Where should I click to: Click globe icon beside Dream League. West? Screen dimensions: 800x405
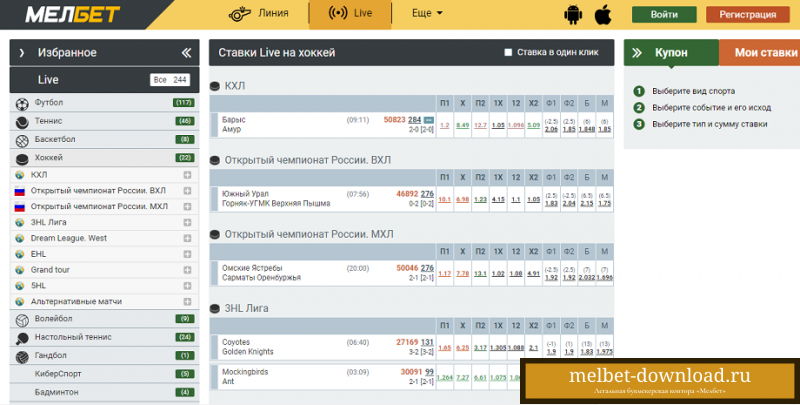(x=19, y=238)
